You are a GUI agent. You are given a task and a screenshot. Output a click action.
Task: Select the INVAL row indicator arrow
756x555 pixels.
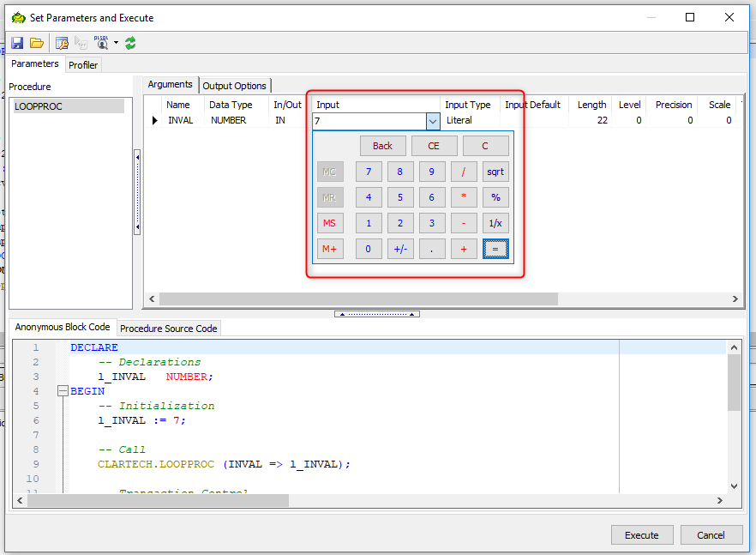[154, 121]
